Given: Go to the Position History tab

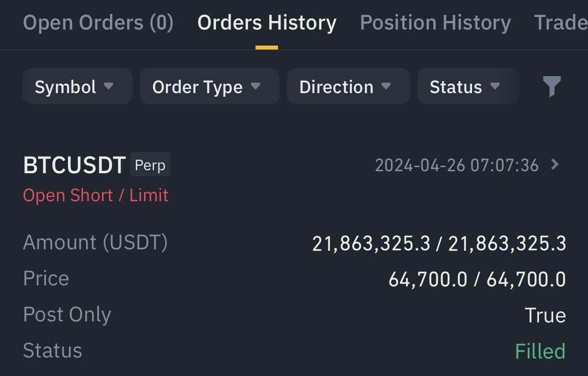Looking at the screenshot, I should click(435, 23).
